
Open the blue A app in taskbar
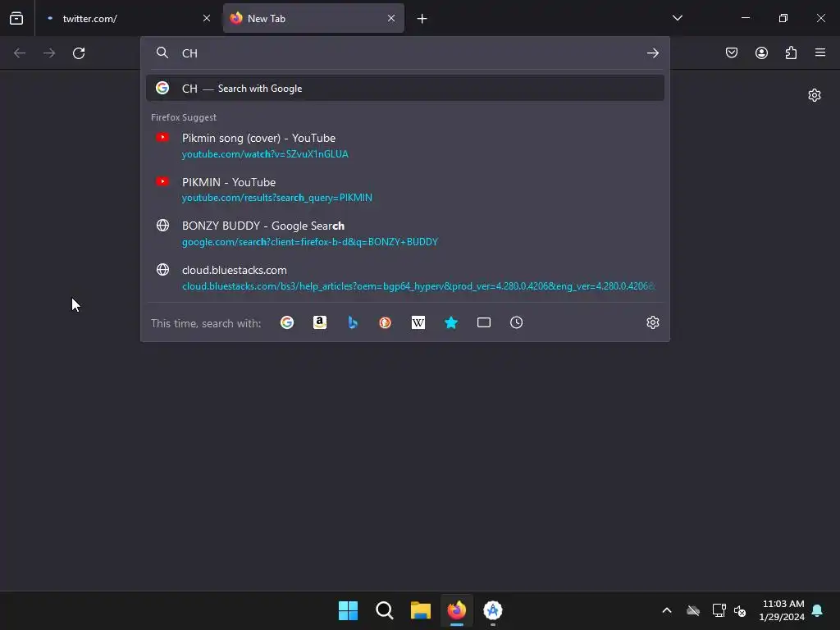pos(493,610)
